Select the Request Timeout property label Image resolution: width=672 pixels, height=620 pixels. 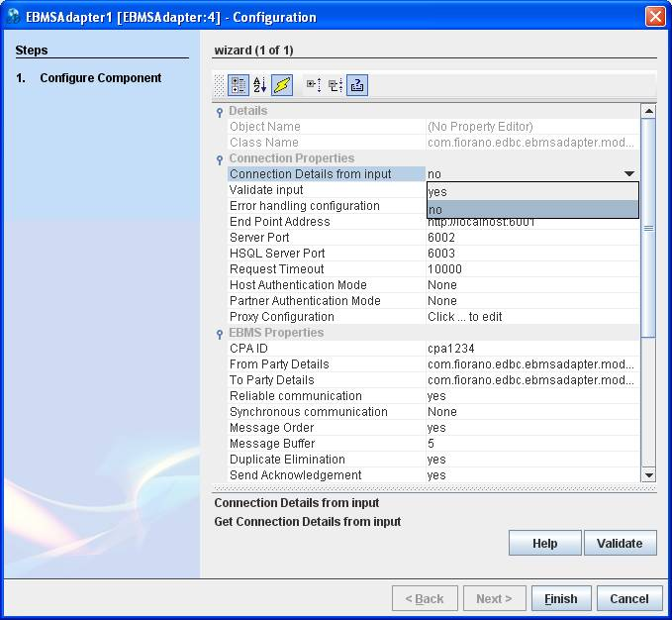coord(276,269)
